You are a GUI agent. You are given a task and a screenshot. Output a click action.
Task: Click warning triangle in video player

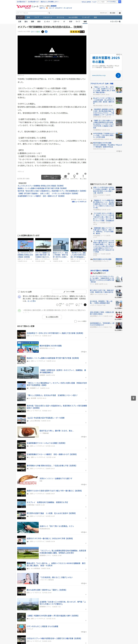52,50
